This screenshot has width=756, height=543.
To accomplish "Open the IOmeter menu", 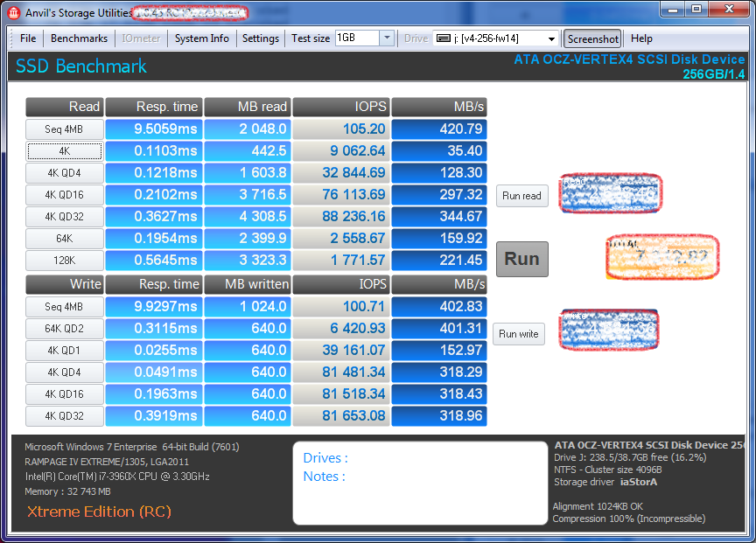I will (141, 38).
